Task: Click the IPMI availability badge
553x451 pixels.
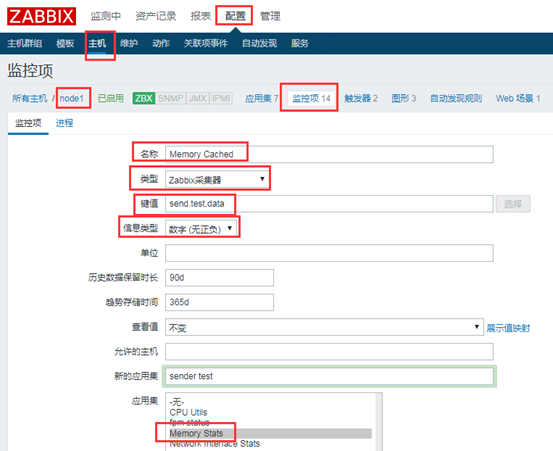Action: tap(221, 98)
